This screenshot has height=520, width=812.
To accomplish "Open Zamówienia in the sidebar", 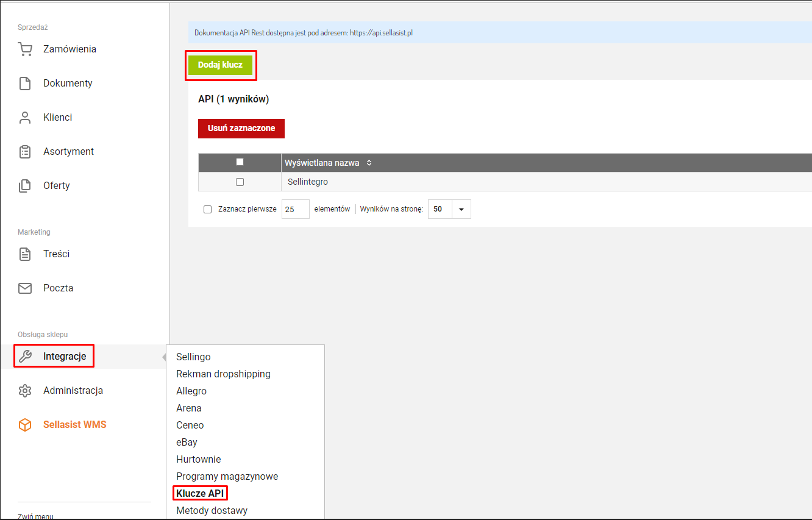I will click(69, 49).
